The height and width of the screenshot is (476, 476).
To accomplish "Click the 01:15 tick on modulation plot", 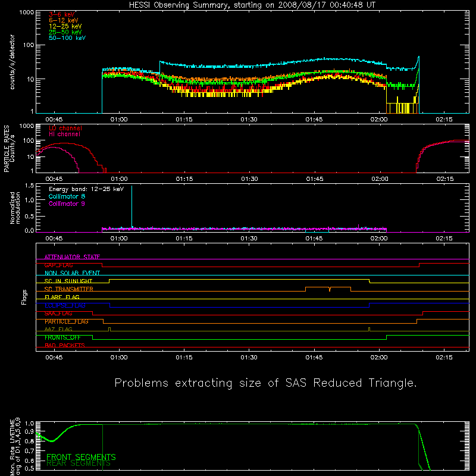I will point(184,239).
